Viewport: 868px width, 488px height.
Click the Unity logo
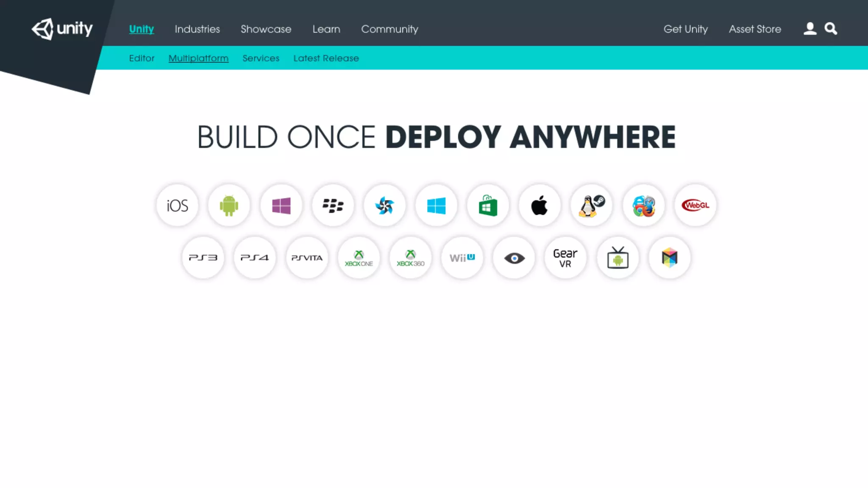click(62, 29)
